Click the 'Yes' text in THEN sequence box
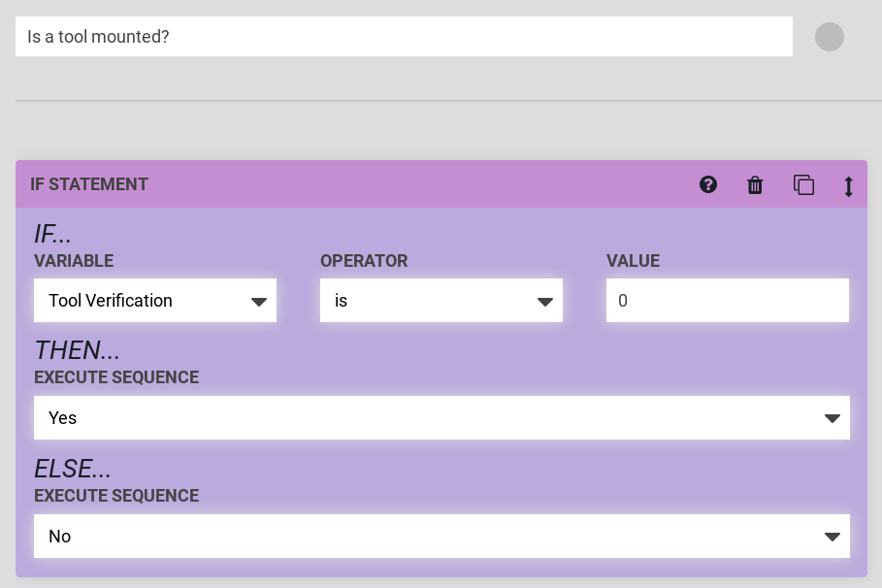The width and height of the screenshot is (882, 588). [x=63, y=418]
